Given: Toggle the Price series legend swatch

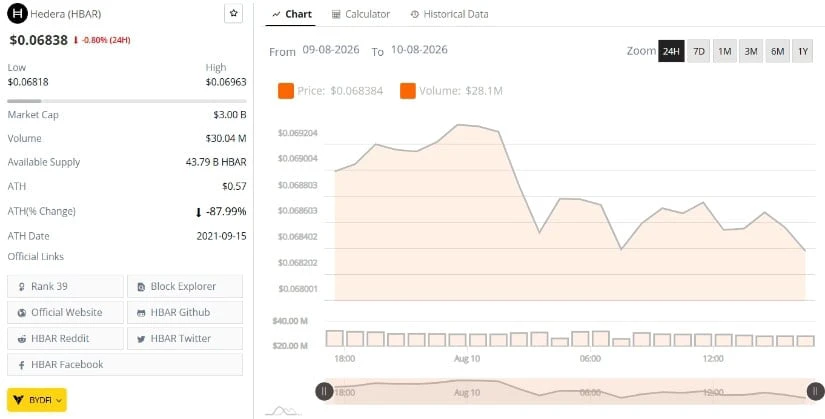Looking at the screenshot, I should [286, 91].
